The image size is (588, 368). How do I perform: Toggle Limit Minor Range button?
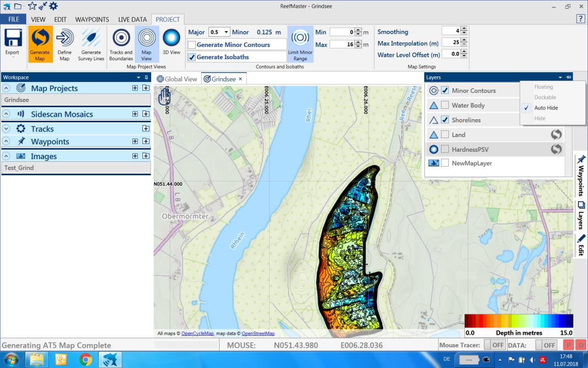pyautogui.click(x=300, y=38)
